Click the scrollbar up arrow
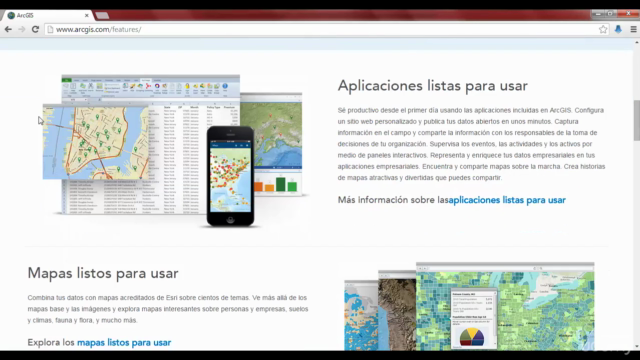 (636, 42)
